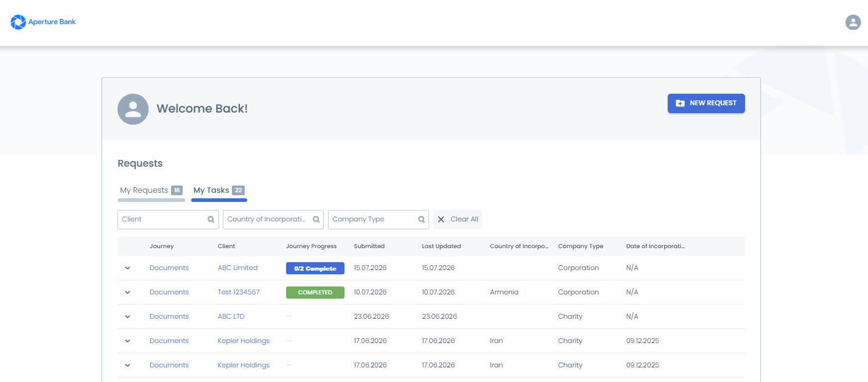Screen dimensions: 868x382
Task: Sort by the Client column header
Action: [226, 246]
